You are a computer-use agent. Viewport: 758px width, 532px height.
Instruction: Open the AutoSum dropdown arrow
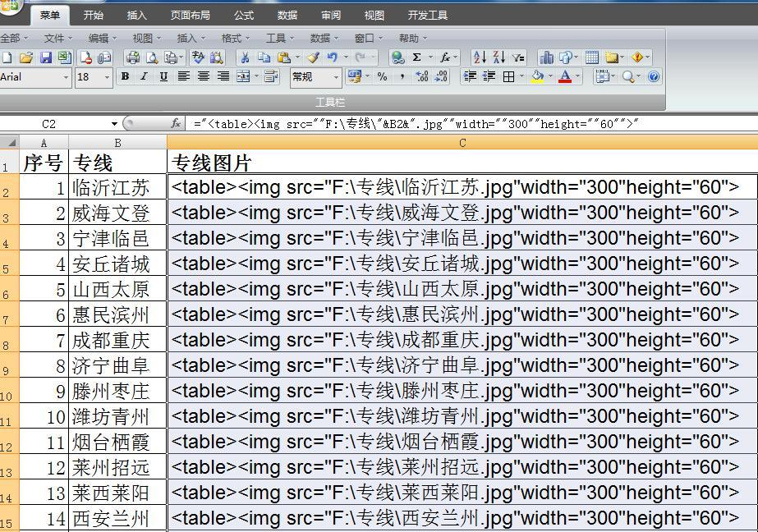point(430,57)
